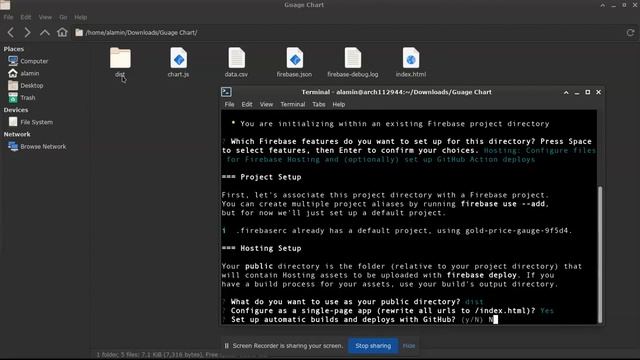Viewport: 640px width, 360px height.
Task: Go back in file manager
Action: [x=11, y=32]
